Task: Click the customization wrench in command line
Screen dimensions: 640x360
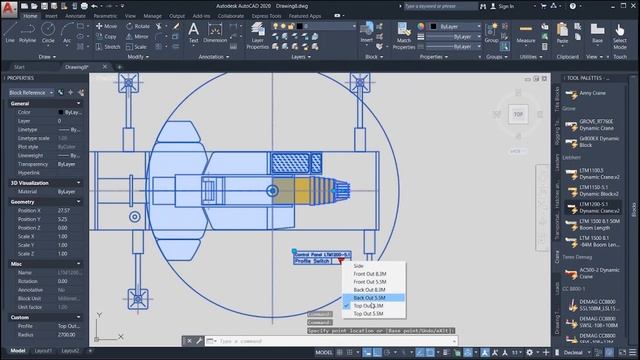Action: (199, 341)
